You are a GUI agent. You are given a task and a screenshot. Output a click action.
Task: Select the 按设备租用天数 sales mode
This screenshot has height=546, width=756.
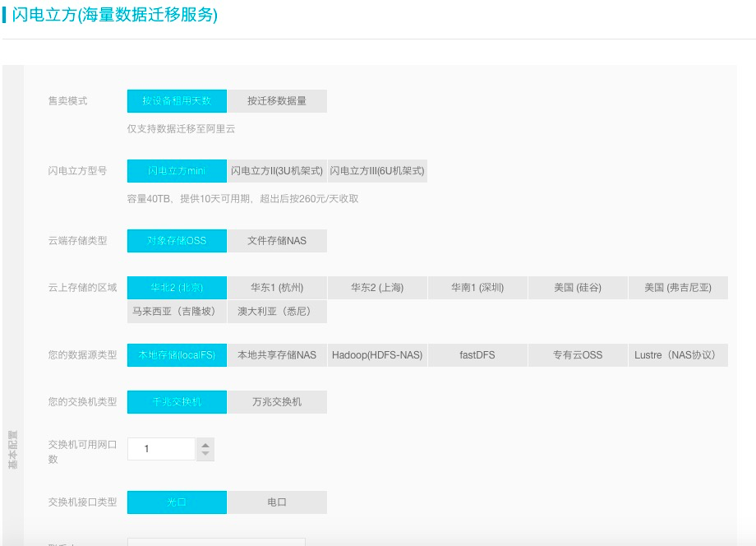(x=177, y=101)
